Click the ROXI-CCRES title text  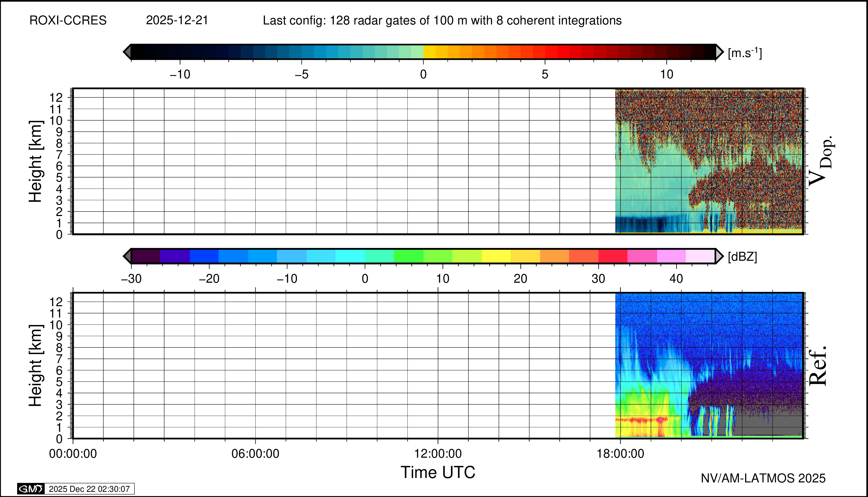pyautogui.click(x=68, y=21)
